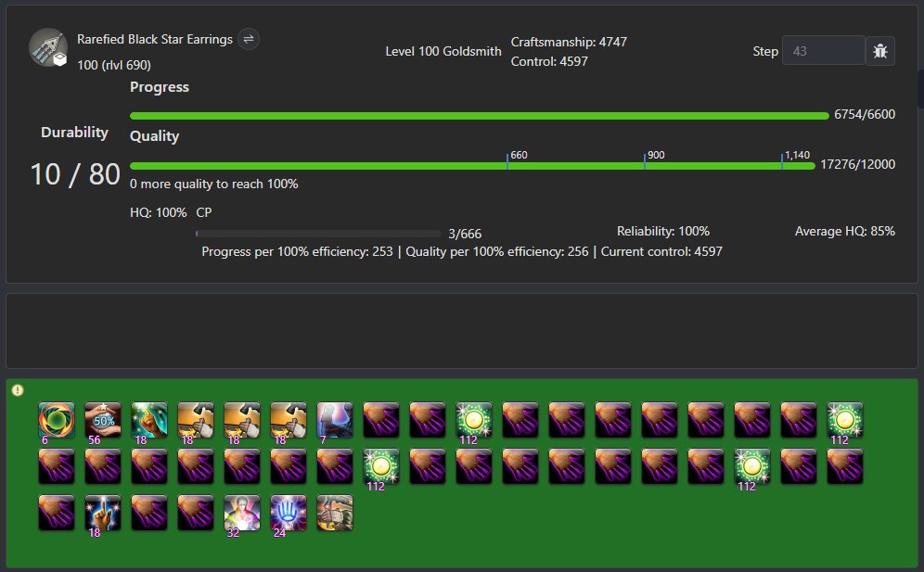This screenshot has height=572, width=924.
Task: Click the page scrollbar thumb
Action: point(920,88)
